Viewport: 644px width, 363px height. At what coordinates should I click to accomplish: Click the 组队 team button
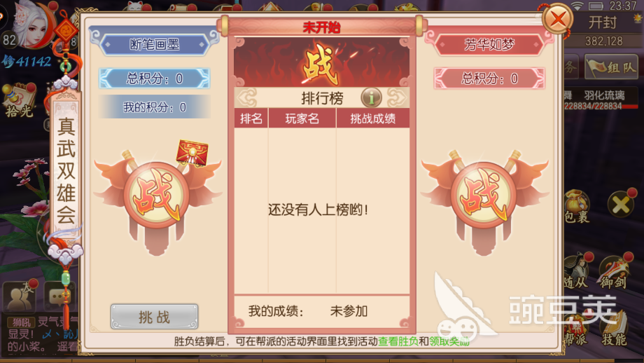(x=612, y=67)
